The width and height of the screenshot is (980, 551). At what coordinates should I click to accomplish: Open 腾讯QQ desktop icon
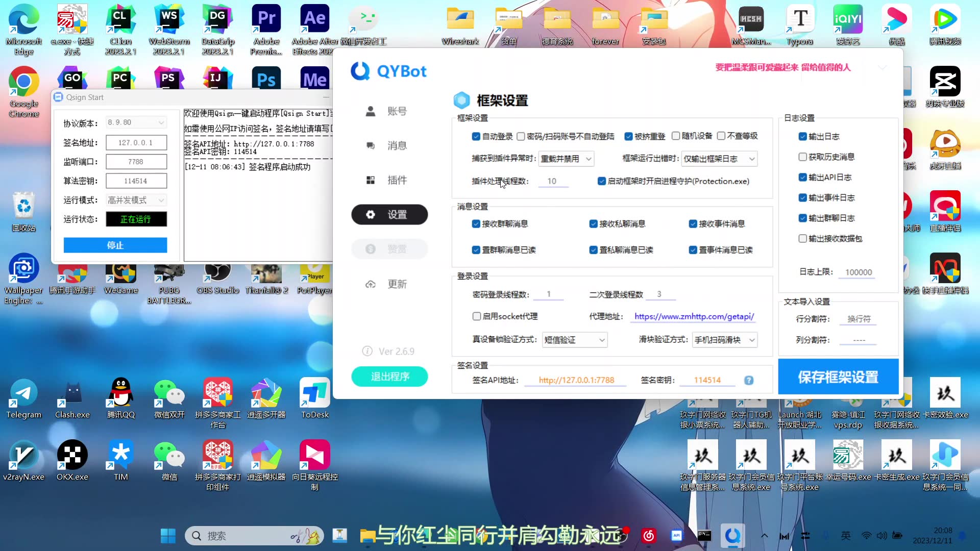tap(121, 398)
